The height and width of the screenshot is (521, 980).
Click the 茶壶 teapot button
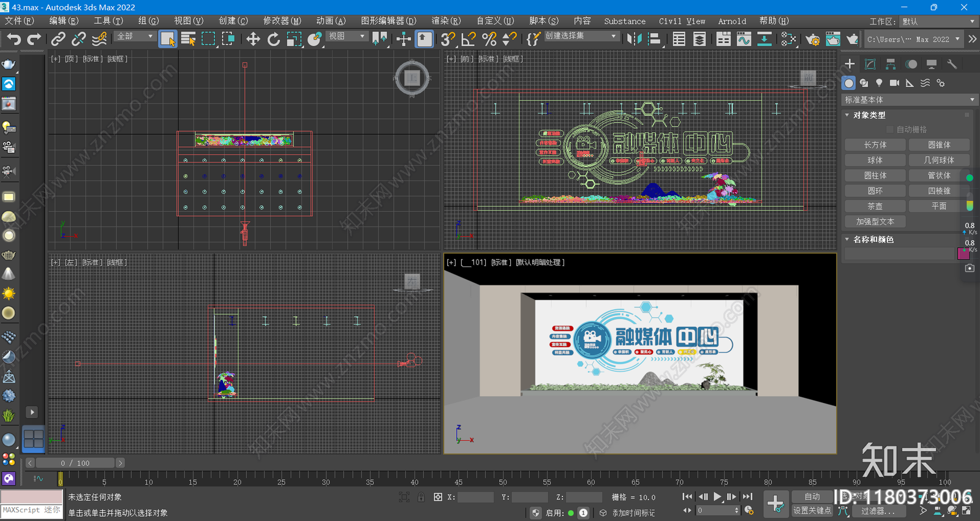pos(875,206)
